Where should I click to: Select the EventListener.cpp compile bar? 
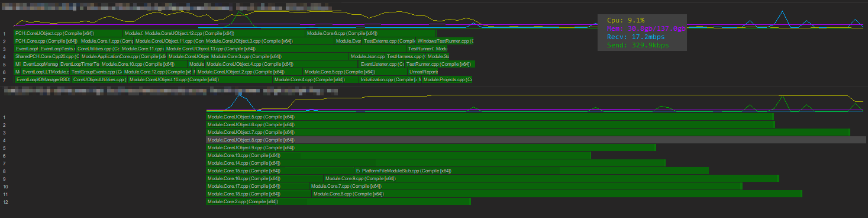382,64
